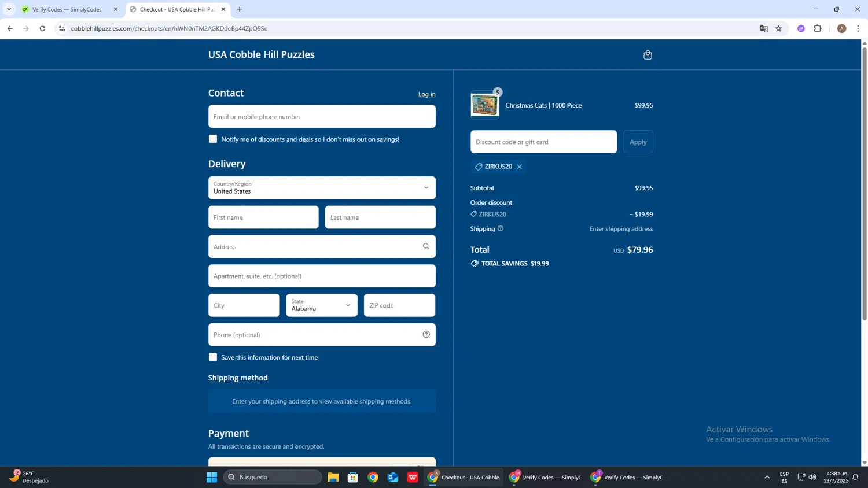Check Save this information for next time
Image resolution: width=868 pixels, height=488 pixels.
(x=213, y=357)
